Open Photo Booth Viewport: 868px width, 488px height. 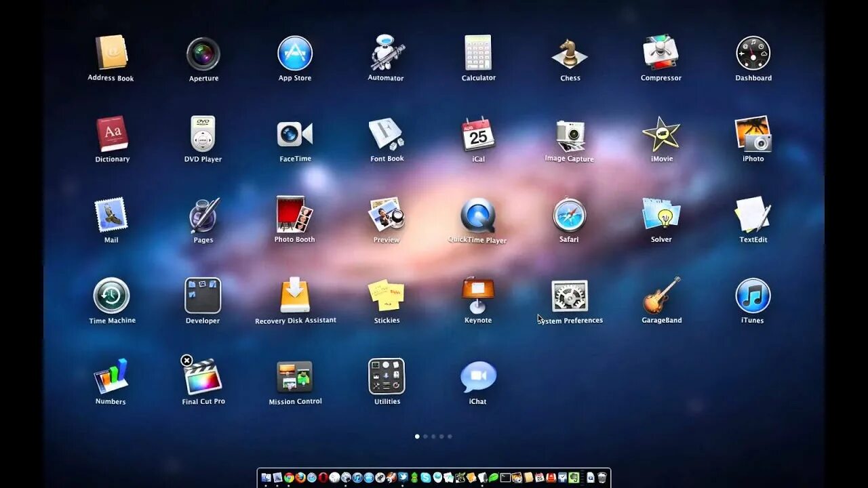(295, 214)
